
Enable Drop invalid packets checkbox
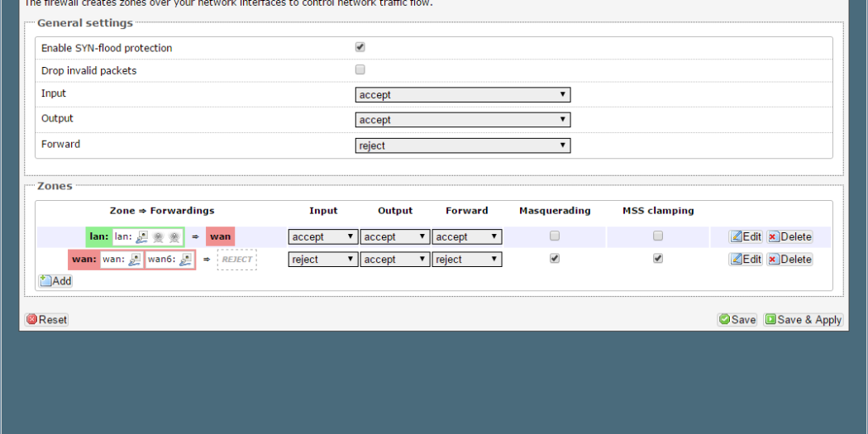click(360, 70)
